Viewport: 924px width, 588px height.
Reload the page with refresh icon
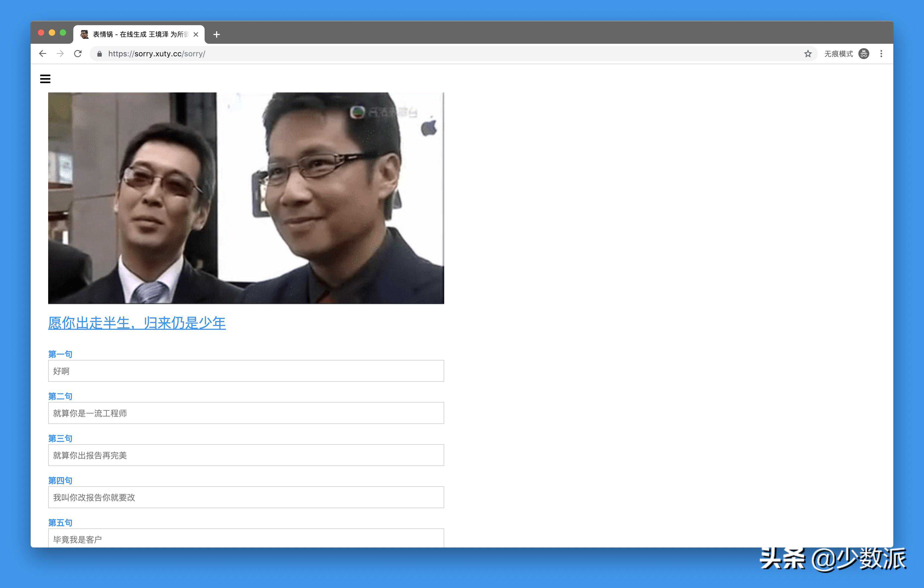coord(78,54)
